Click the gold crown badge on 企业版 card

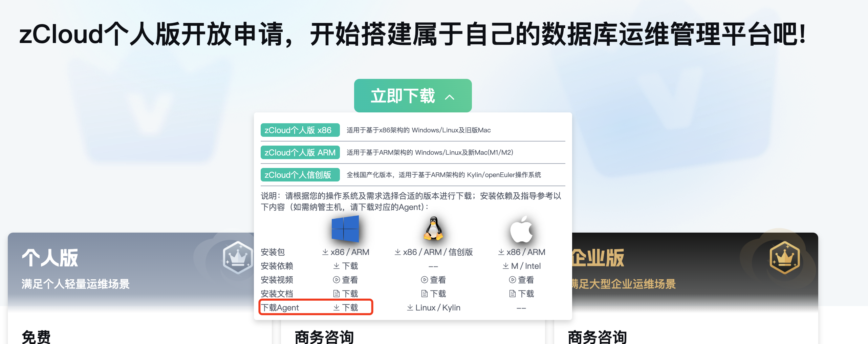784,258
